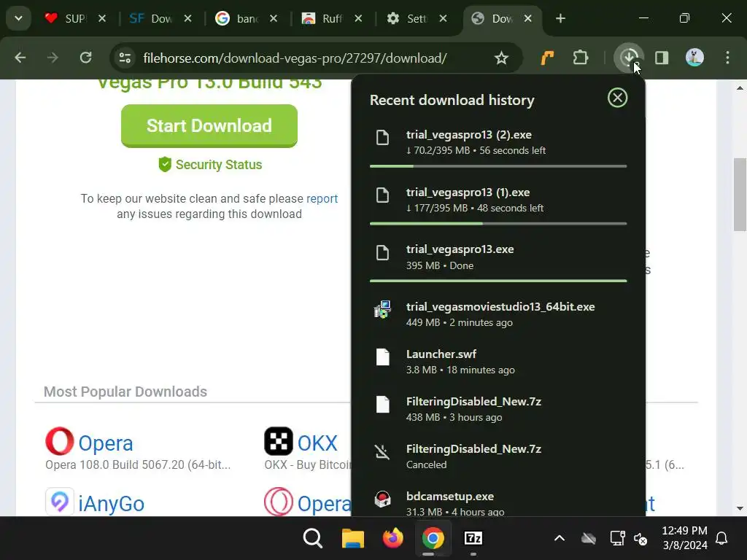This screenshot has height=560, width=747.
Task: View site information icon in address bar
Action: [x=125, y=58]
